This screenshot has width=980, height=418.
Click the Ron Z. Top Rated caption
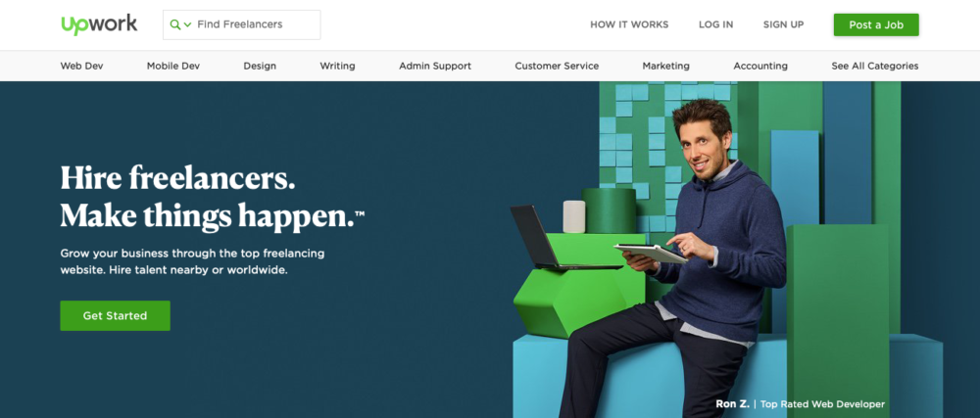tap(800, 404)
